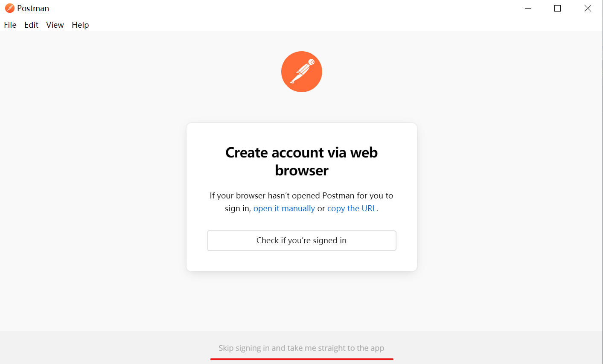Screen dimensions: 603x364
Task: Click the "Create account via web browser" heading
Action: pos(301,161)
